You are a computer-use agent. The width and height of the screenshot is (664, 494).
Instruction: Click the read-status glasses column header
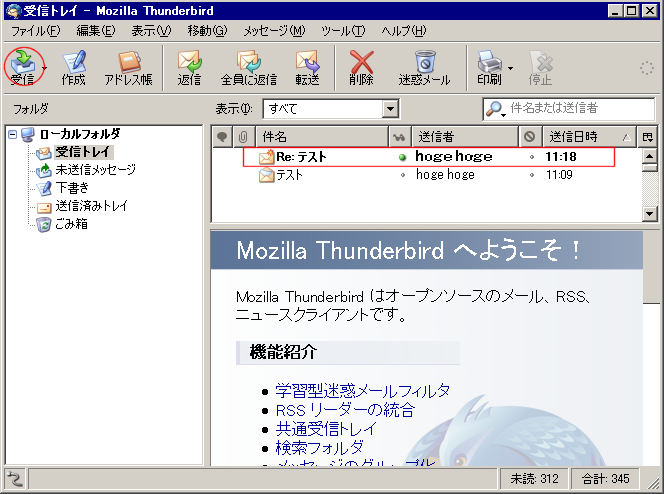click(399, 137)
